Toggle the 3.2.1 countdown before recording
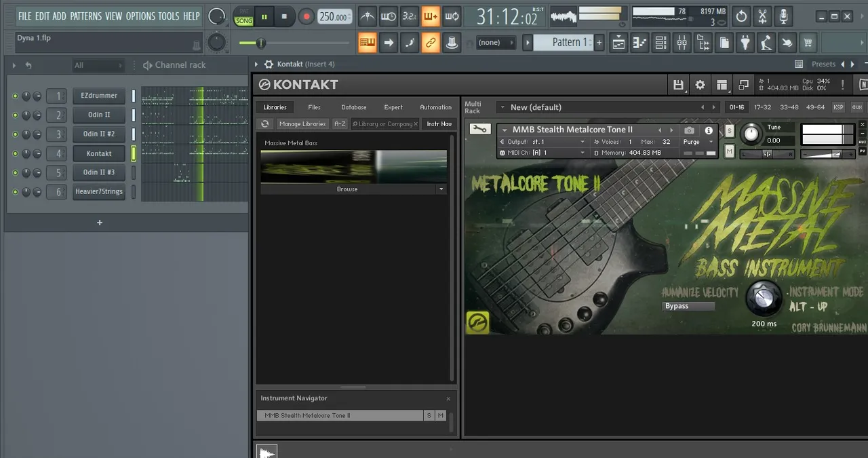 click(x=409, y=16)
